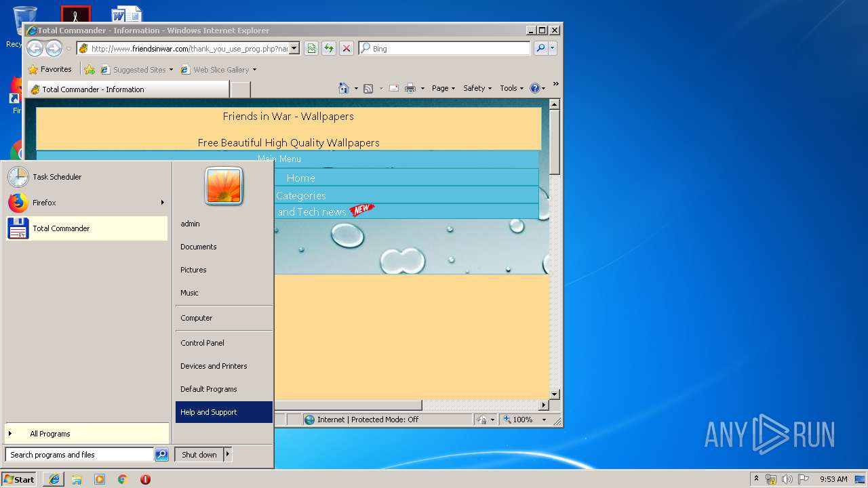Click Add to Favorites Bar icon

(90, 69)
